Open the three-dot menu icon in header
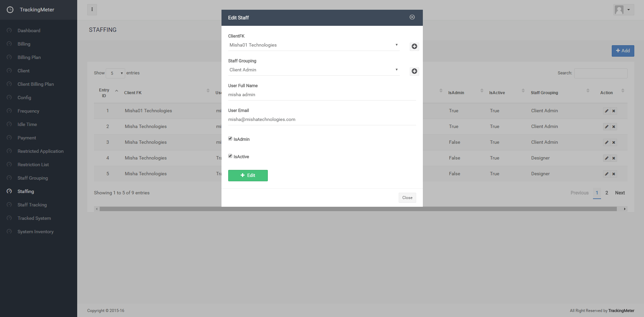This screenshot has height=317, width=644. (92, 10)
